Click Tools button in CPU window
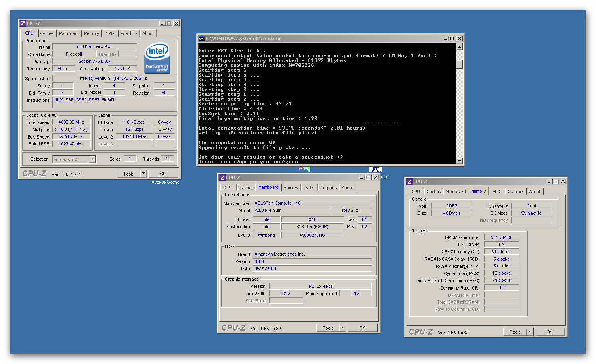Screen dimensions: 596x364 click(x=128, y=174)
